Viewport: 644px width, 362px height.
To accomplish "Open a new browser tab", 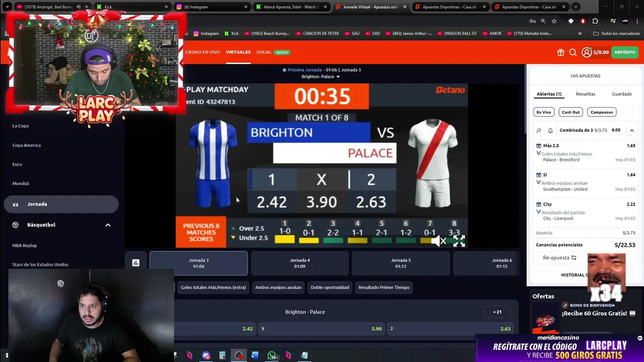I will [x=576, y=7].
